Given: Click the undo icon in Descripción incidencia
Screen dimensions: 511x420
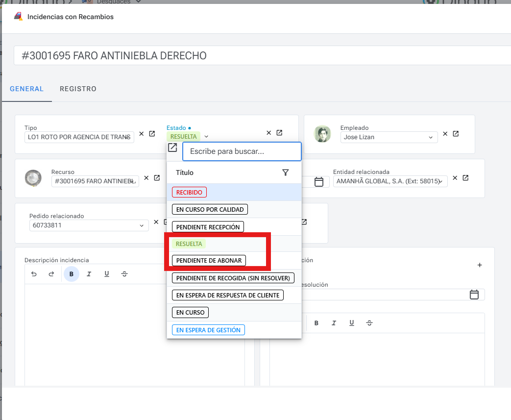Looking at the screenshot, I should coord(34,274).
